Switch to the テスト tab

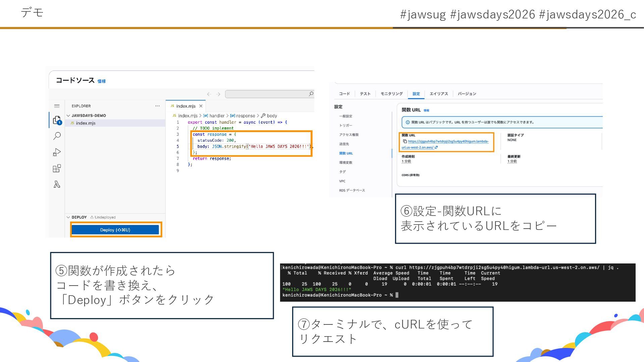point(365,94)
